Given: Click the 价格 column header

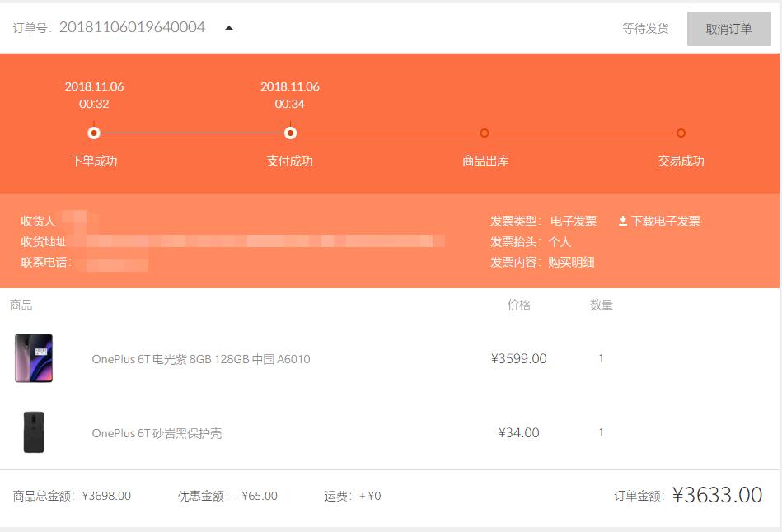Looking at the screenshot, I should coord(518,305).
